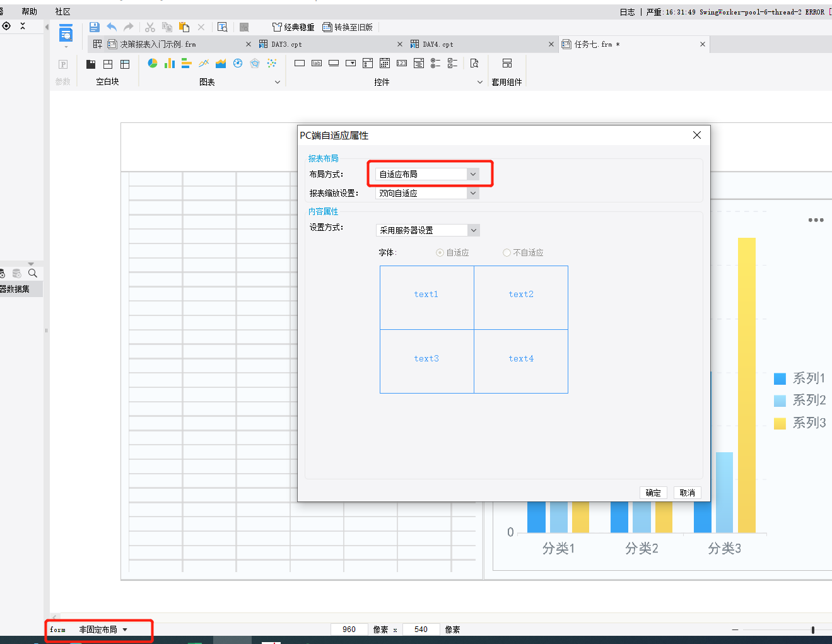Select the 不自适应 font radio button

tap(507, 252)
